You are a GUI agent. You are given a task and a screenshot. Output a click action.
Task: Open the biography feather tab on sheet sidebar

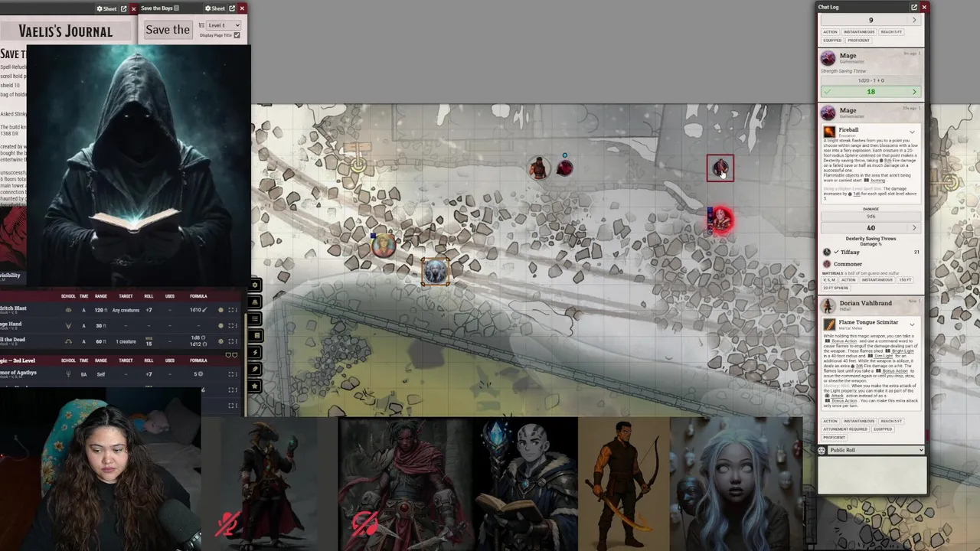point(255,369)
